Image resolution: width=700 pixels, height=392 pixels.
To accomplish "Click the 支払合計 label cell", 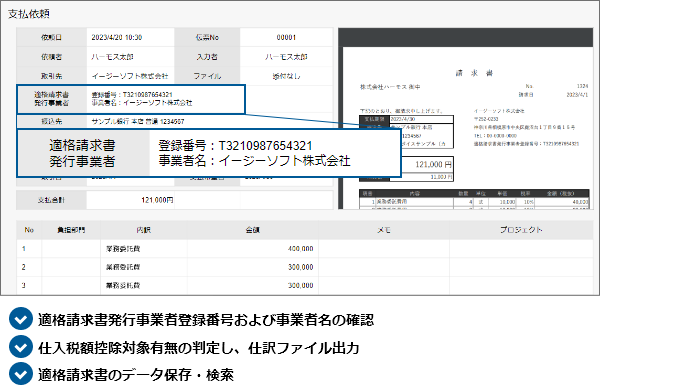I will (x=51, y=200).
